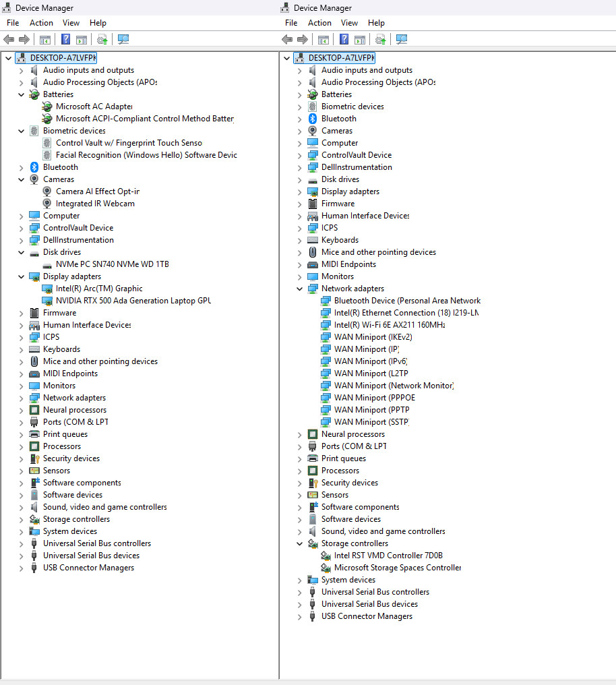Click scan for hardware changes monitor icon, left window

point(123,39)
